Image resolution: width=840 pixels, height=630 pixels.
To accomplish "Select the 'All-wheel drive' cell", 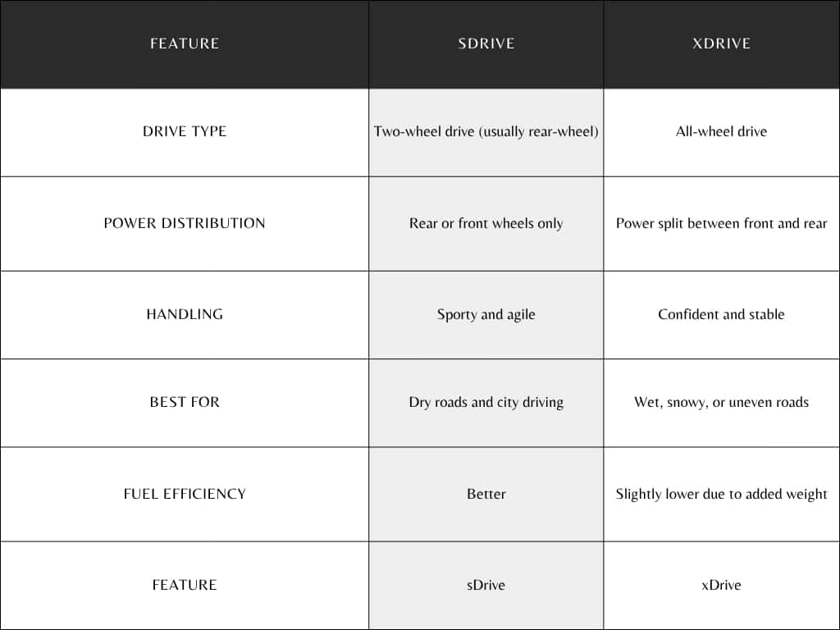I will click(x=721, y=131).
